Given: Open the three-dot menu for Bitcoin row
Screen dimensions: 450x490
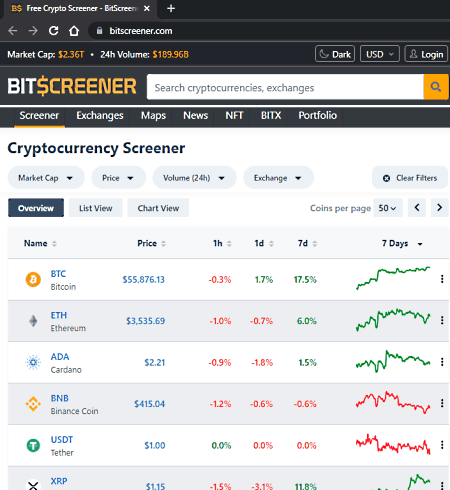Looking at the screenshot, I should [442, 279].
